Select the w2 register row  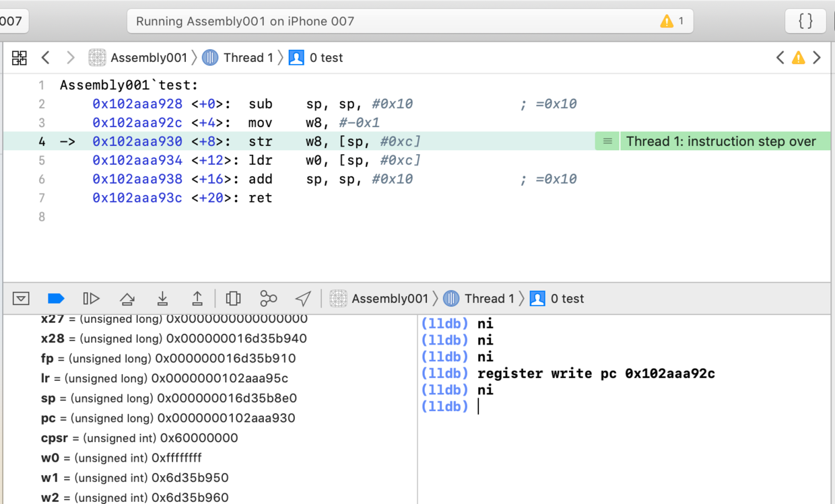tap(135, 498)
